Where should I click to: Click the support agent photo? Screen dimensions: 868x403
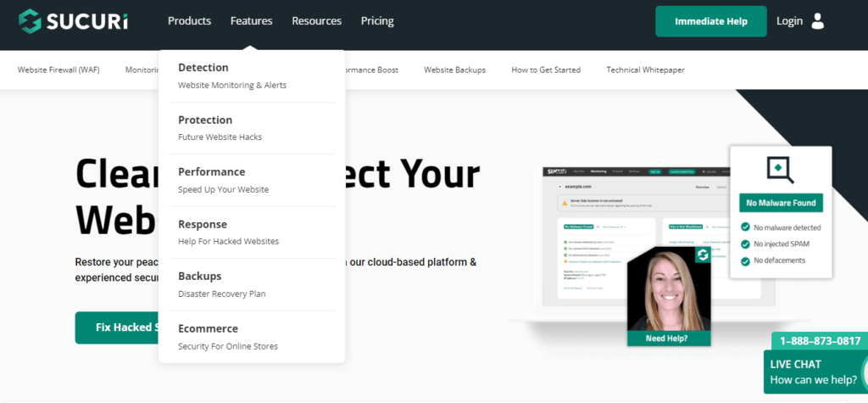pos(669,288)
